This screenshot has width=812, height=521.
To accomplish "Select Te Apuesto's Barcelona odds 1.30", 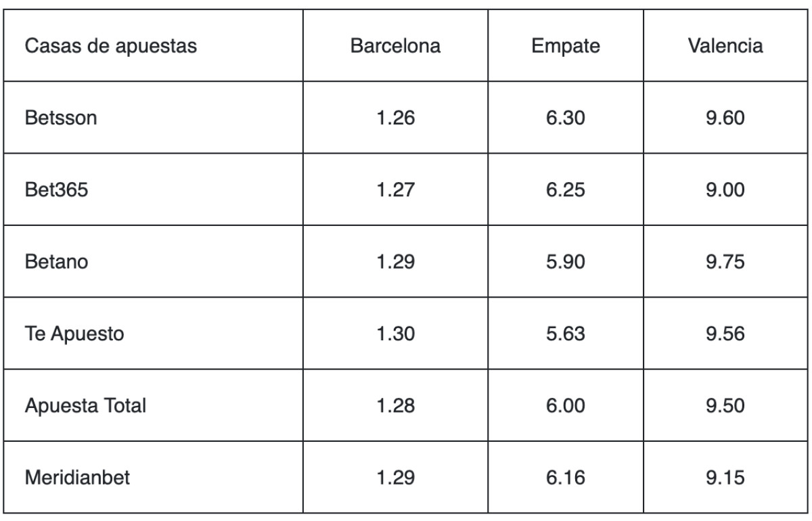I will coord(396,334).
